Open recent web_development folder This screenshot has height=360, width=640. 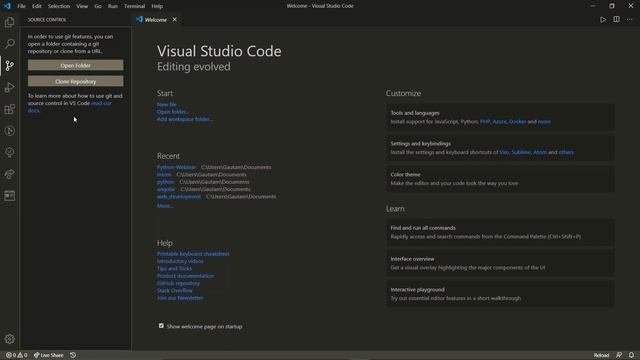click(x=179, y=197)
